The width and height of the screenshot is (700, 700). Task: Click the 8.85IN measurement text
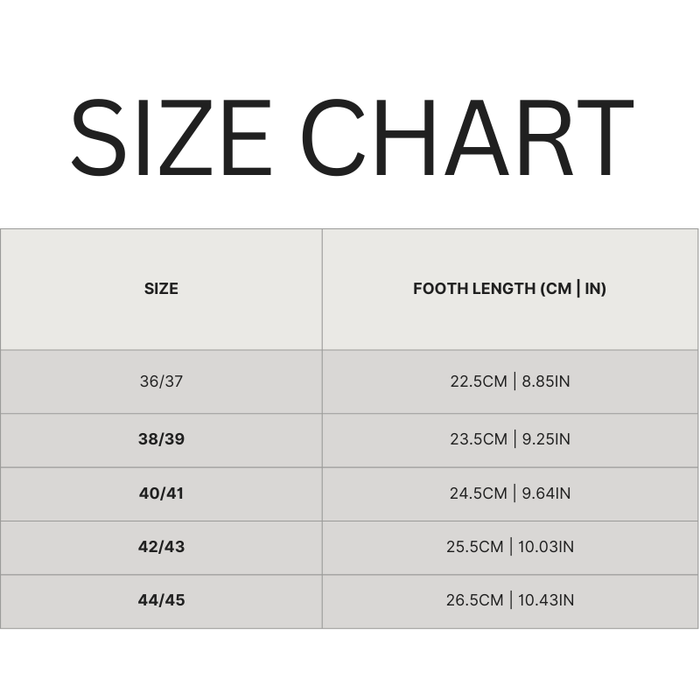[546, 381]
